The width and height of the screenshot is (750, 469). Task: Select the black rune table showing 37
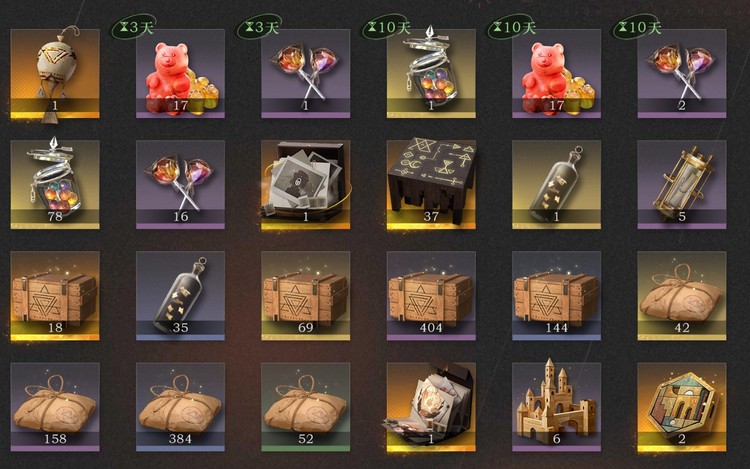[431, 185]
